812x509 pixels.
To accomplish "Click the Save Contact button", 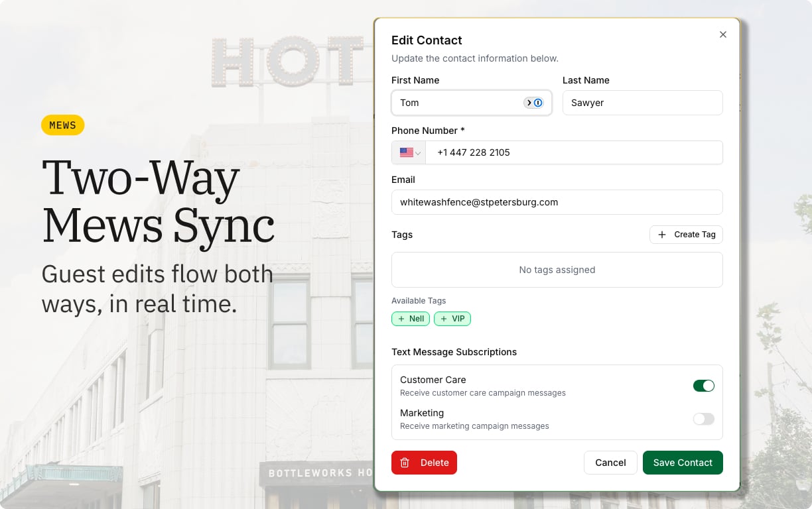I will coord(683,463).
